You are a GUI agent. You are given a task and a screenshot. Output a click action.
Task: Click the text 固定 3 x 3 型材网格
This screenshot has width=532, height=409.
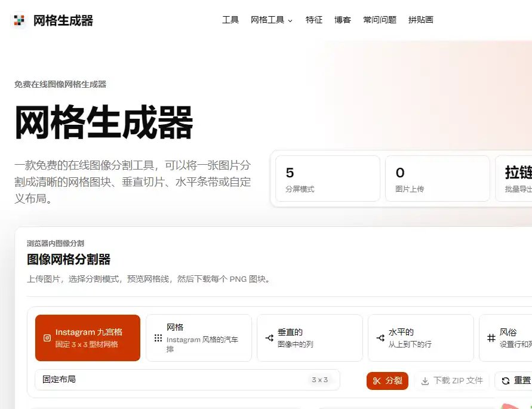(x=87, y=344)
